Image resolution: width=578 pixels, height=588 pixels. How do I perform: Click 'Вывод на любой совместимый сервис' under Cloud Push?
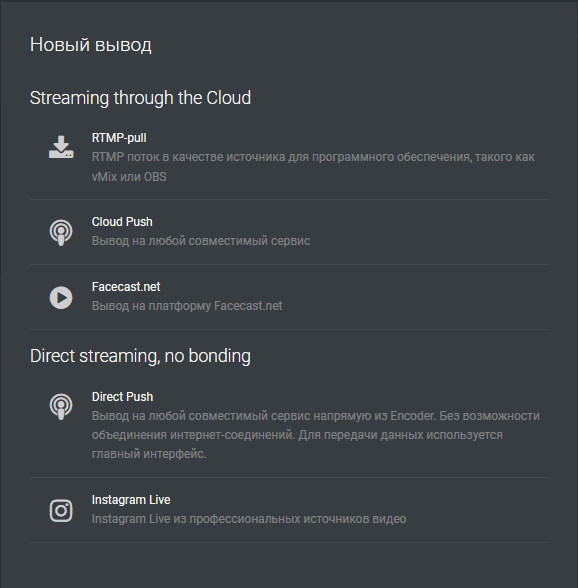pos(201,241)
